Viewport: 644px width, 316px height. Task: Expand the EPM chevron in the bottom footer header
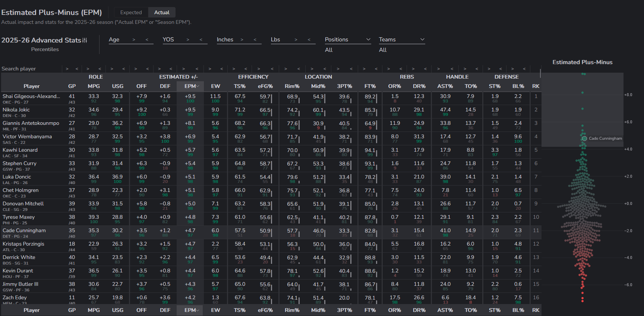[x=198, y=310]
